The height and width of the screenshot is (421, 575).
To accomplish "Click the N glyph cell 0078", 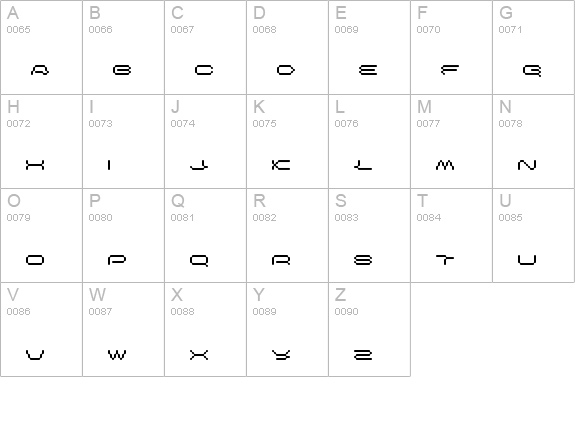I will click(533, 142).
